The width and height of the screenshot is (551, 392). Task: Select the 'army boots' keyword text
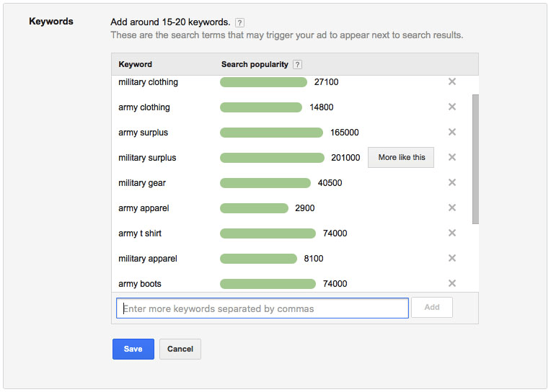pyautogui.click(x=140, y=284)
